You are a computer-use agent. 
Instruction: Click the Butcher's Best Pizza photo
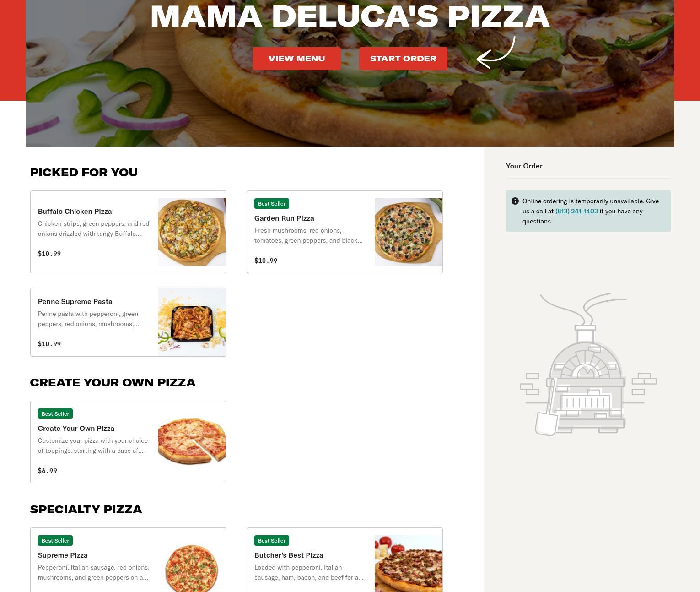coord(409,564)
